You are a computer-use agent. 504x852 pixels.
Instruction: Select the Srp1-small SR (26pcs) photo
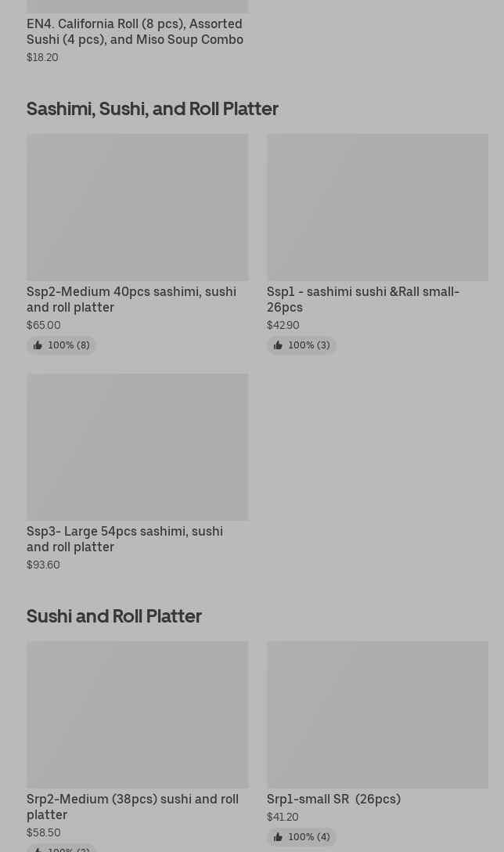pyautogui.click(x=377, y=715)
